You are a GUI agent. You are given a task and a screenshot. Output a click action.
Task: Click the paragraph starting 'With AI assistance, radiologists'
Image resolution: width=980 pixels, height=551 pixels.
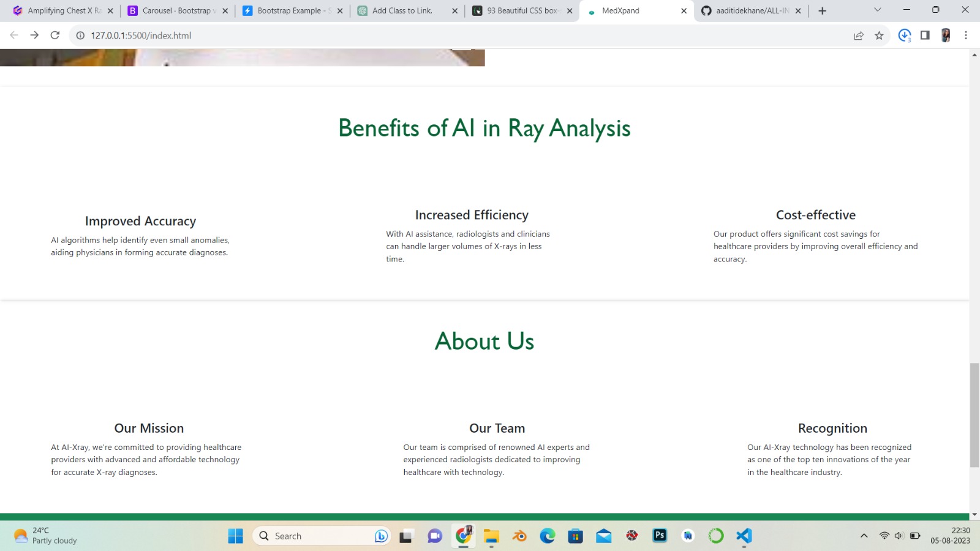[x=468, y=246]
